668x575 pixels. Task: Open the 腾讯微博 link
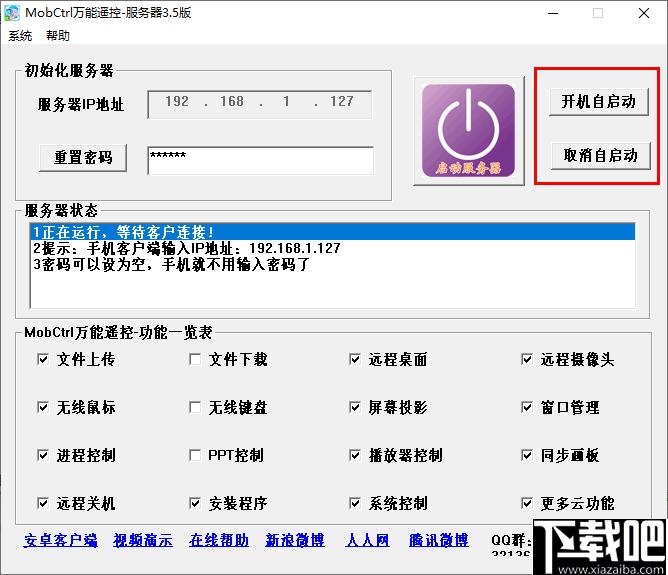tap(438, 540)
